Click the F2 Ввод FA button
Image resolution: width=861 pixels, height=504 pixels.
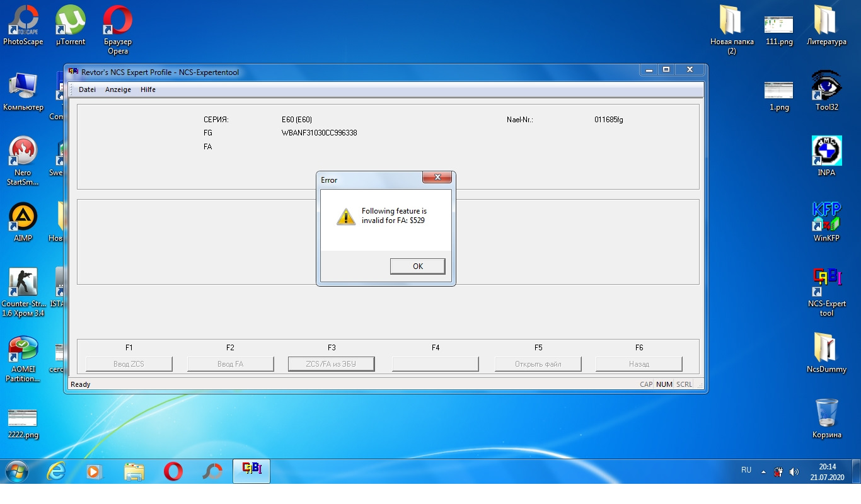(x=231, y=364)
